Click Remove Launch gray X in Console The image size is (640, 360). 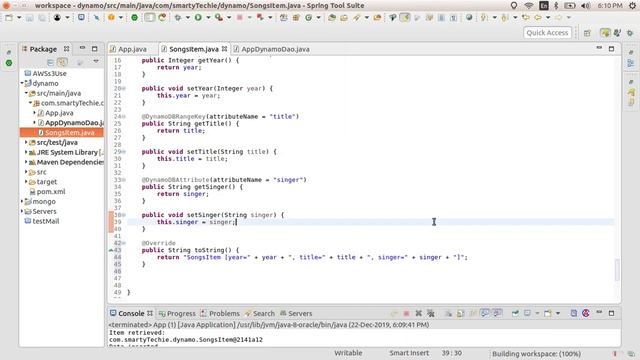tap(418, 313)
